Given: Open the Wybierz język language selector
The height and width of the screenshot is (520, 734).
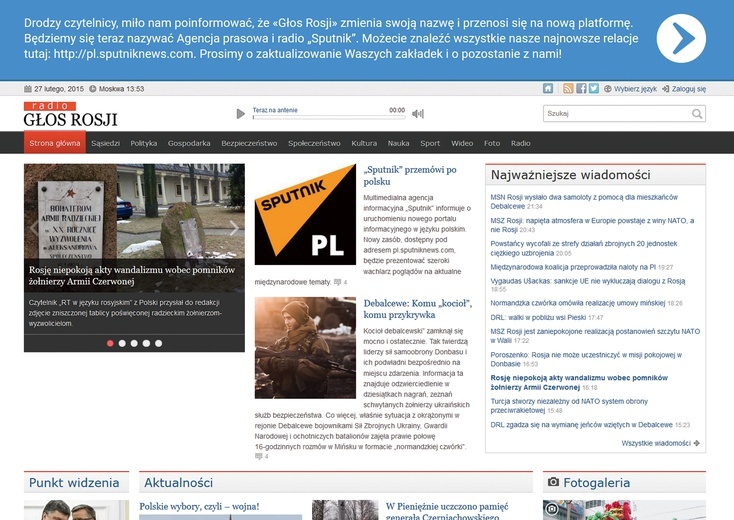Looking at the screenshot, I should coord(631,88).
